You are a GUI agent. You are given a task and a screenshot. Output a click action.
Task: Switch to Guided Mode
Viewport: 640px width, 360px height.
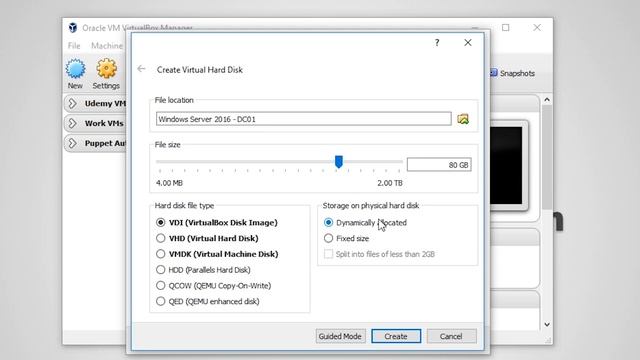340,336
